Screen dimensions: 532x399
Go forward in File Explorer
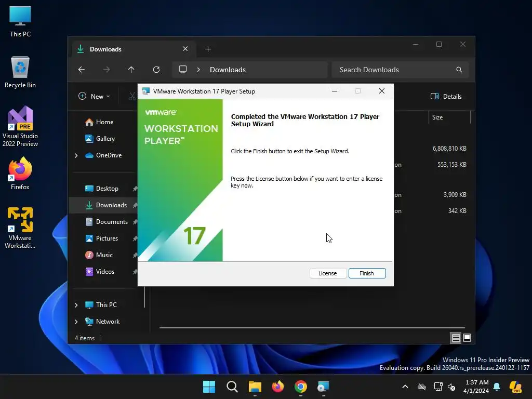[106, 70]
